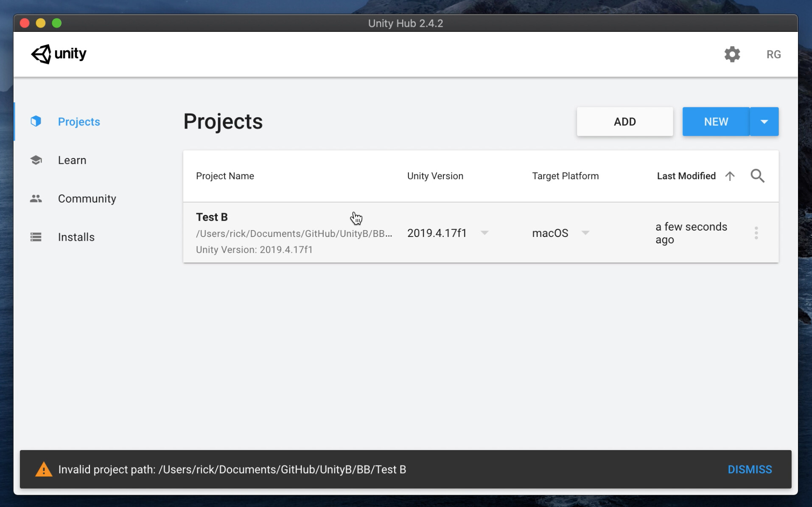Close the Unity Hub window
The image size is (812, 507).
[x=25, y=23]
